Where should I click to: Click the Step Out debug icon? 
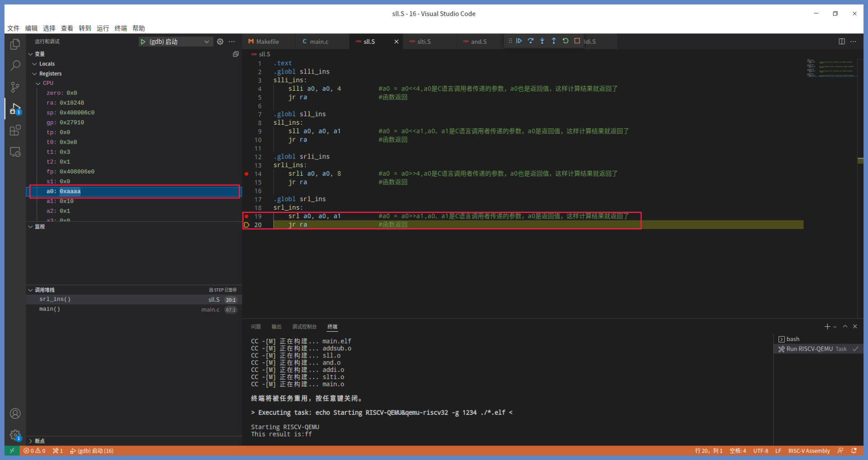click(554, 41)
